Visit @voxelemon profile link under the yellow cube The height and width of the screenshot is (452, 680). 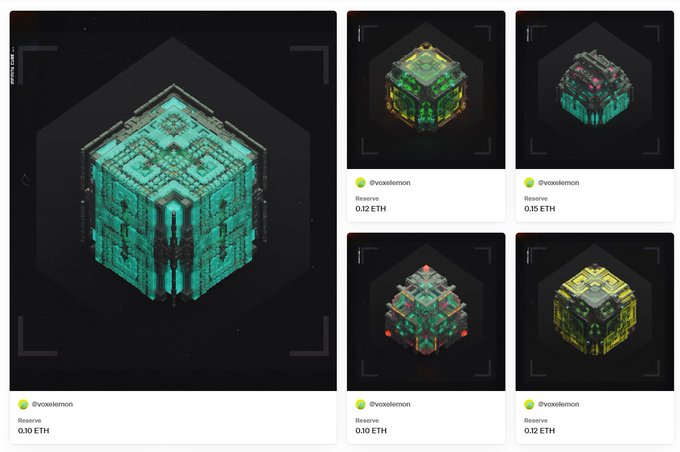[x=558, y=404]
